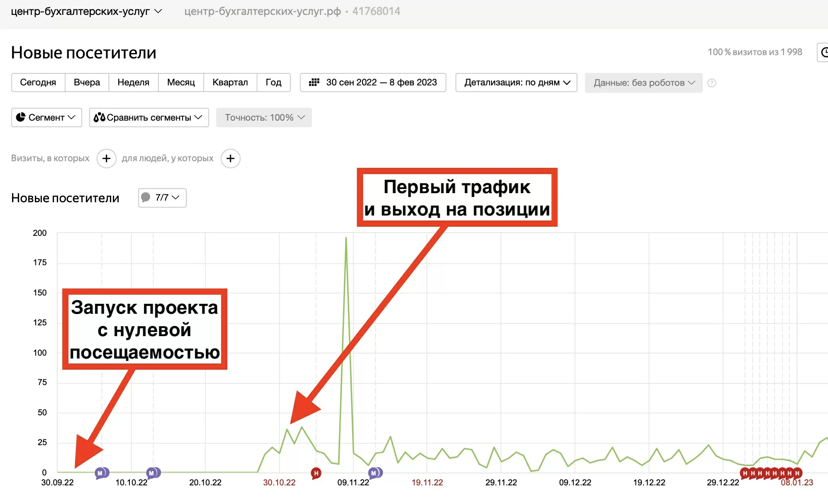Click the help question mark icon
The image size is (828, 504).
711,83
